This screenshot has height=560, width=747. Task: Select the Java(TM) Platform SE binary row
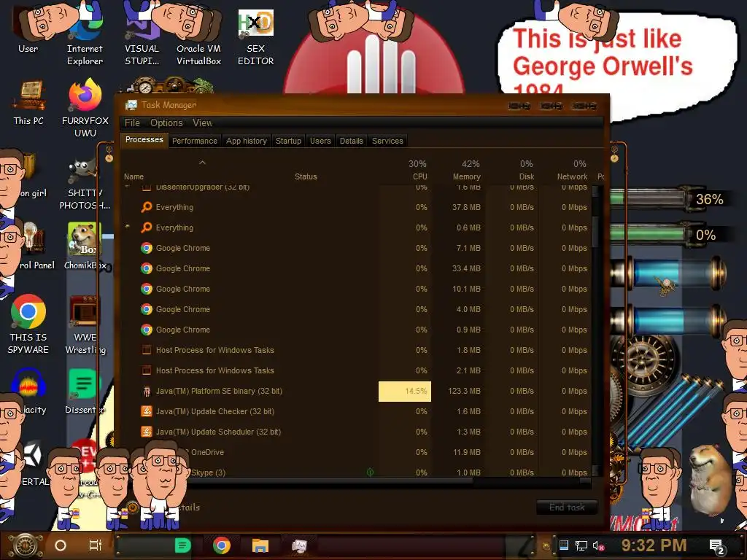[x=356, y=391]
